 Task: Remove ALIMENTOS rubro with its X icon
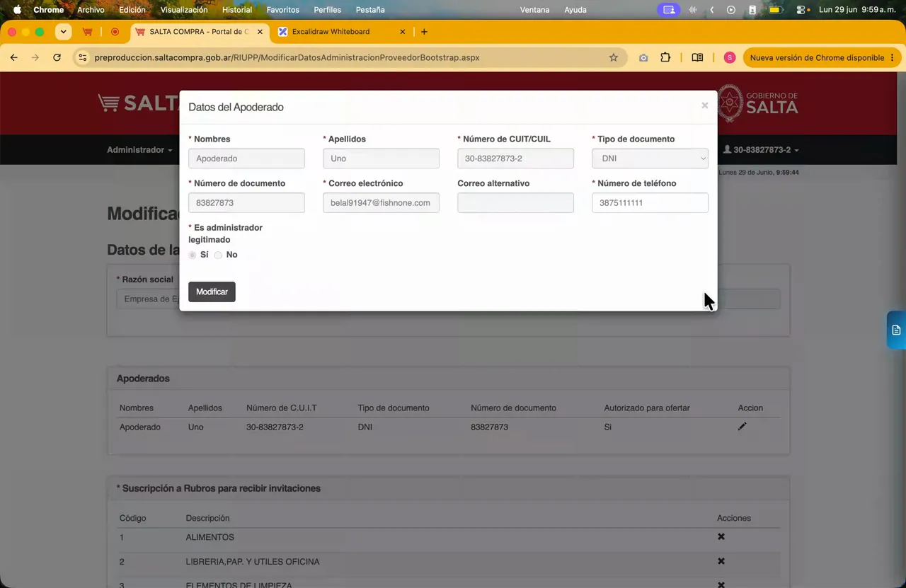pyautogui.click(x=721, y=536)
